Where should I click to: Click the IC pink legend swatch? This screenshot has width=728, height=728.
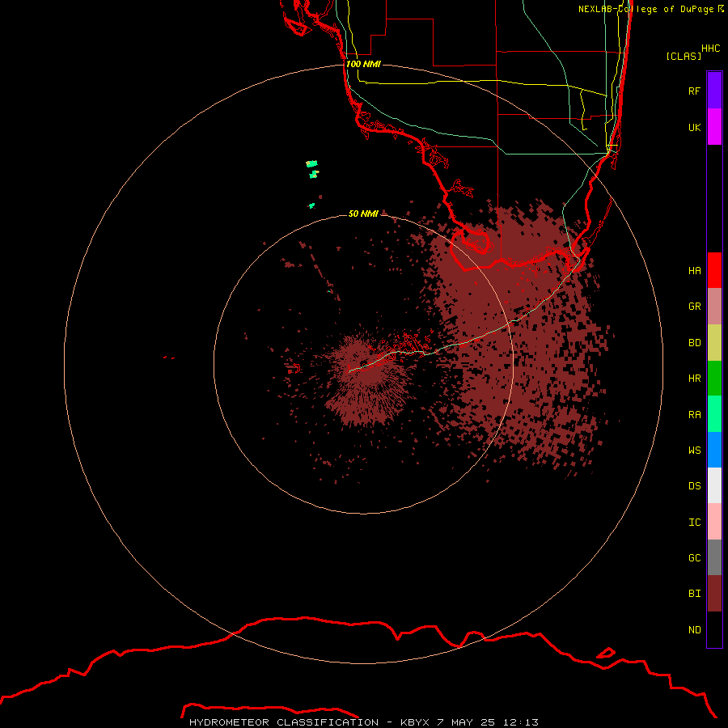714,522
